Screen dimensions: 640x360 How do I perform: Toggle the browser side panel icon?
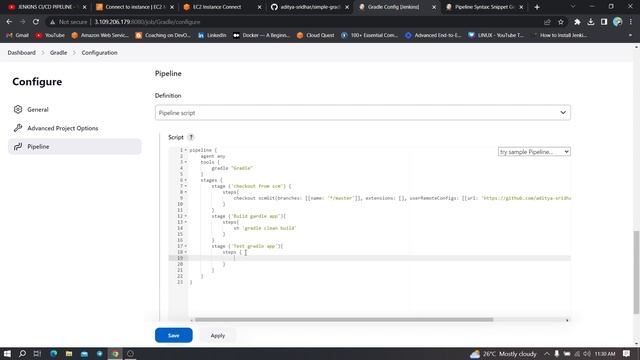click(x=604, y=22)
